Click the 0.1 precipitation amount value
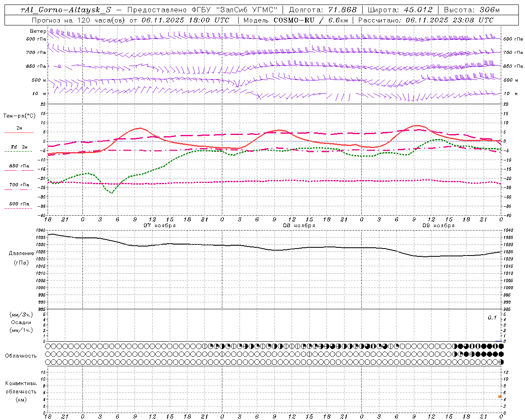 point(492,318)
